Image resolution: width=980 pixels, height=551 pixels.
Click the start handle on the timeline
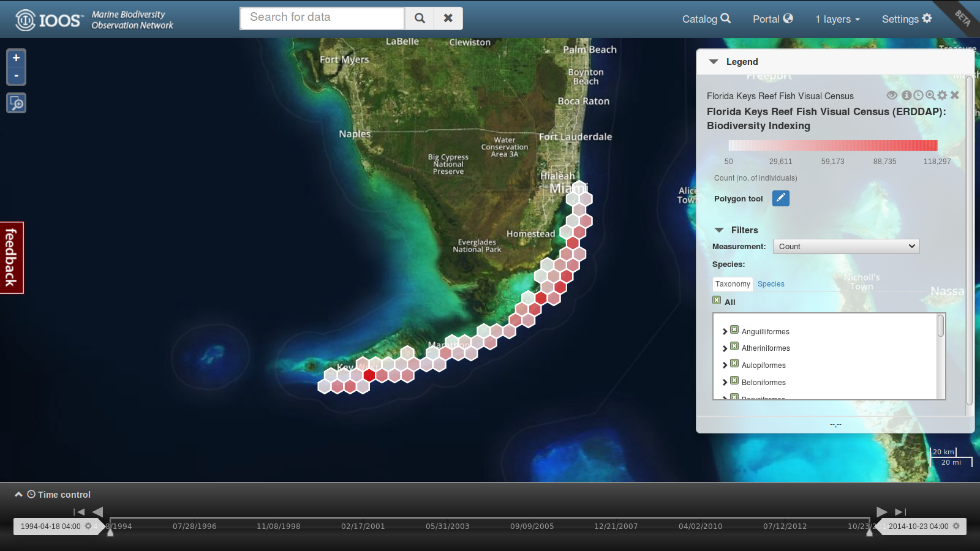click(110, 532)
